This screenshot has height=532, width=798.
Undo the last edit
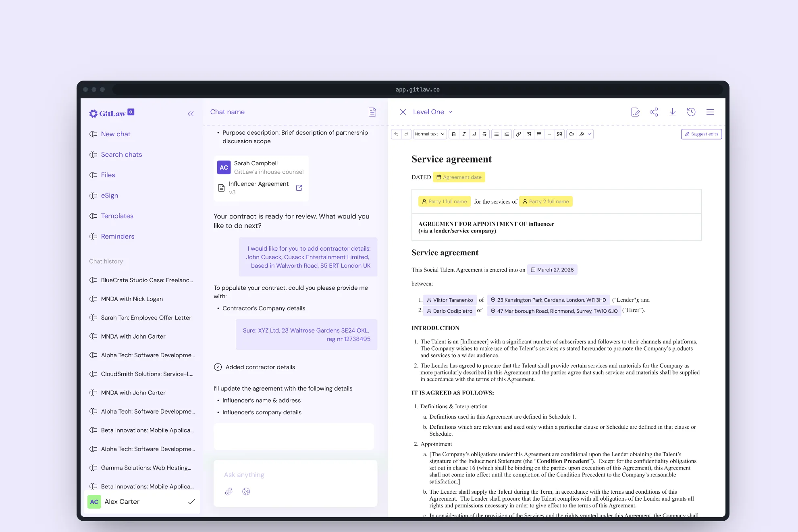click(x=396, y=134)
